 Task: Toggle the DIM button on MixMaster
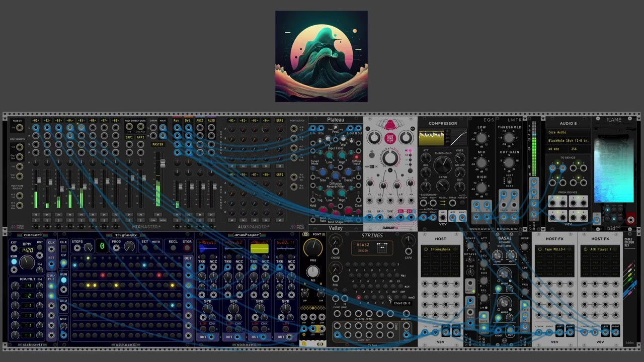tap(153, 220)
